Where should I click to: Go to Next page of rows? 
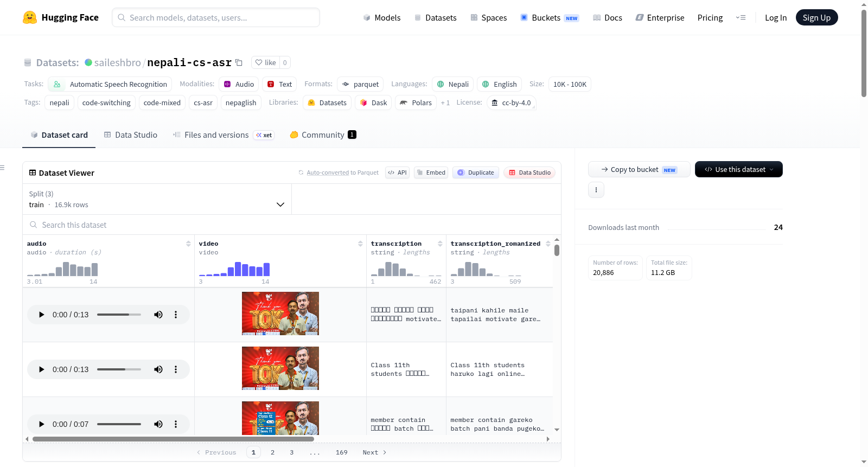(374, 452)
